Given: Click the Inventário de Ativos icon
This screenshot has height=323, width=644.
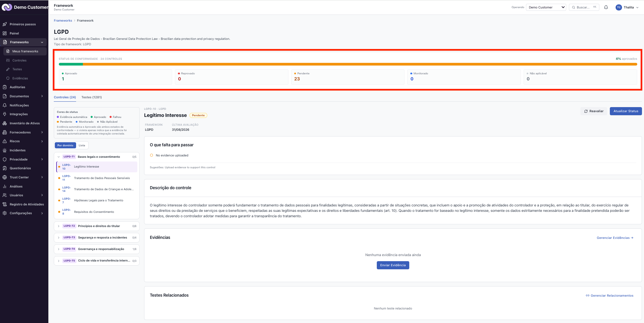Looking at the screenshot, I should (5, 123).
